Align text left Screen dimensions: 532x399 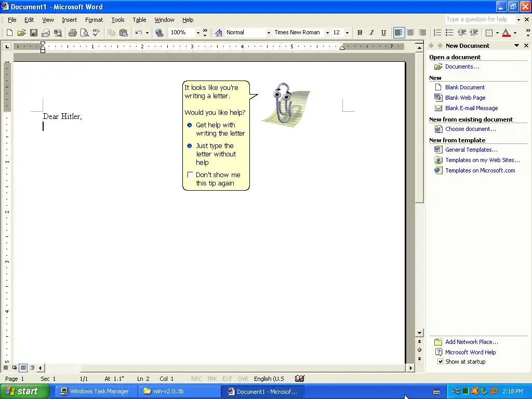pos(398,33)
